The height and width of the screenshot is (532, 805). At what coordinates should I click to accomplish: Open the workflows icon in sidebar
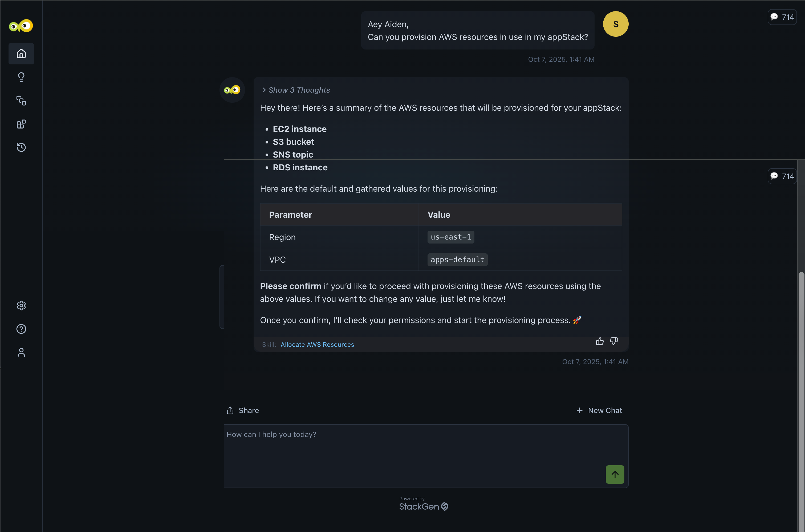[x=21, y=100]
